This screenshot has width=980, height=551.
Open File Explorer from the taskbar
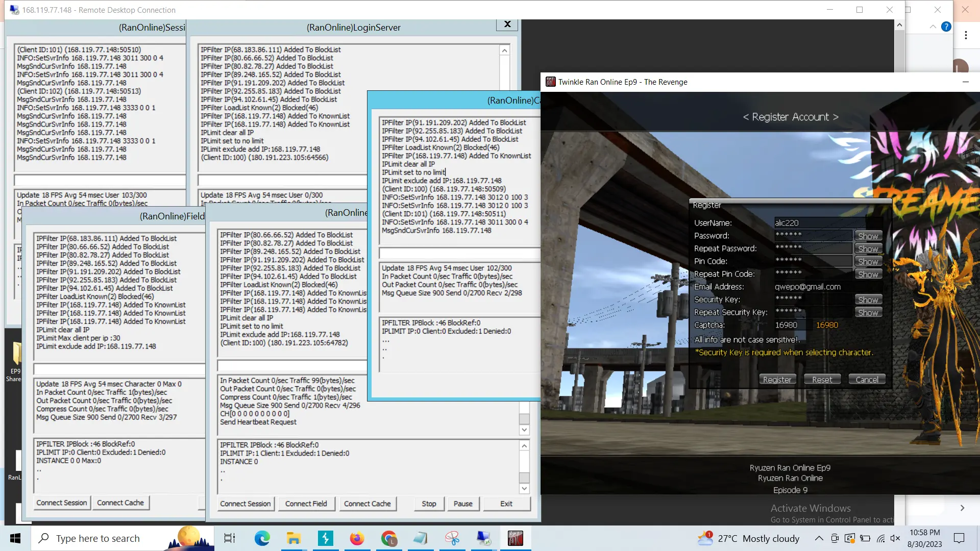click(293, 538)
